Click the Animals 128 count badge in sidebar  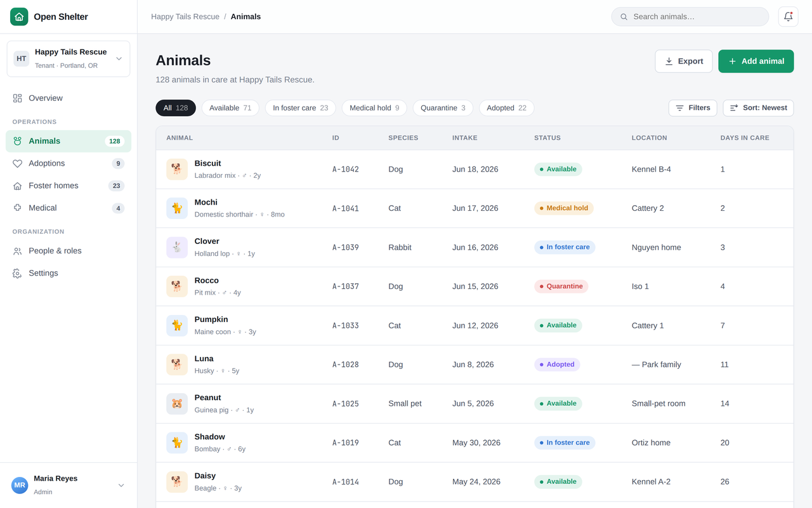115,141
